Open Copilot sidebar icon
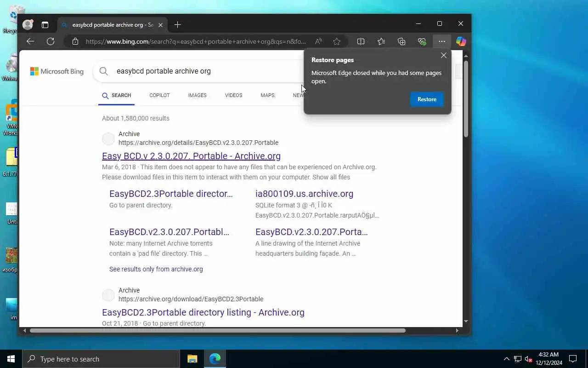Screen dimensions: 588x368 pyautogui.click(x=461, y=41)
